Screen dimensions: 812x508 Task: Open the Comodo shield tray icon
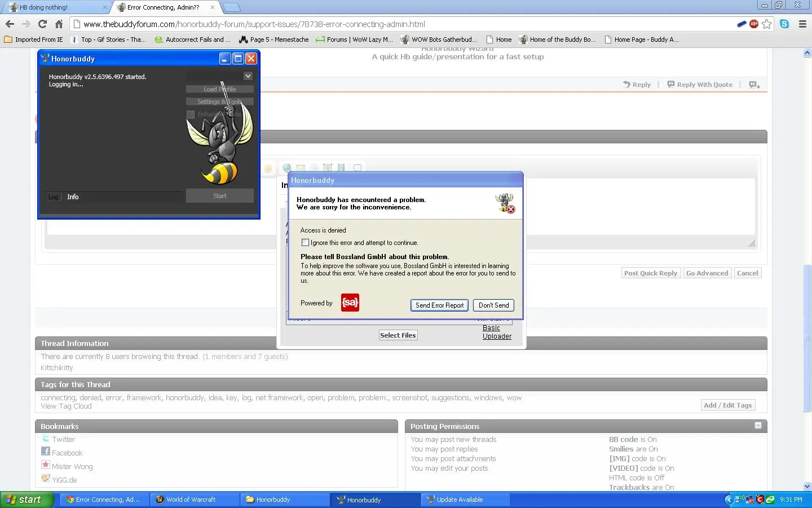point(760,500)
